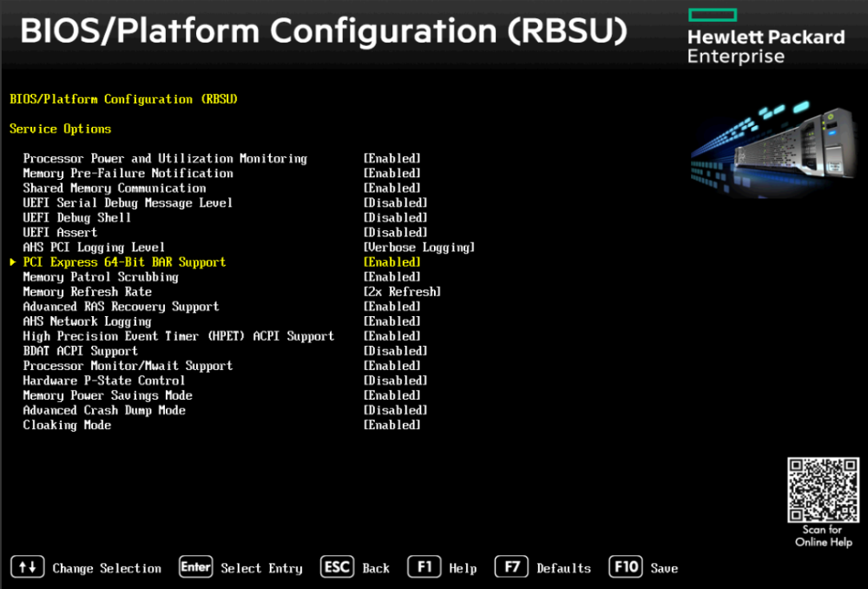868x589 pixels.
Task: Select Memory Power Savings Mode
Action: (x=108, y=395)
